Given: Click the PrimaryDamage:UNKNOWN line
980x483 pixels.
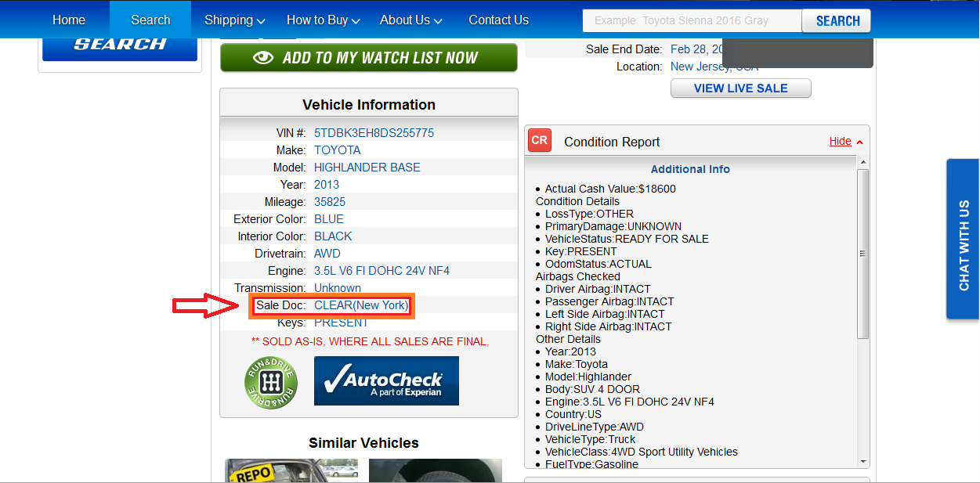Looking at the screenshot, I should click(613, 226).
